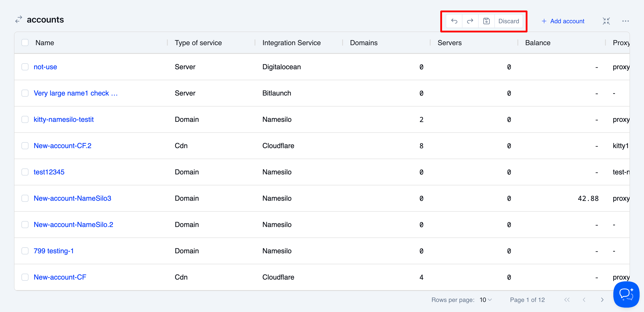The image size is (644, 312).
Task: Check the New-account-NameSilo3 row checkbox
Action: 25,198
